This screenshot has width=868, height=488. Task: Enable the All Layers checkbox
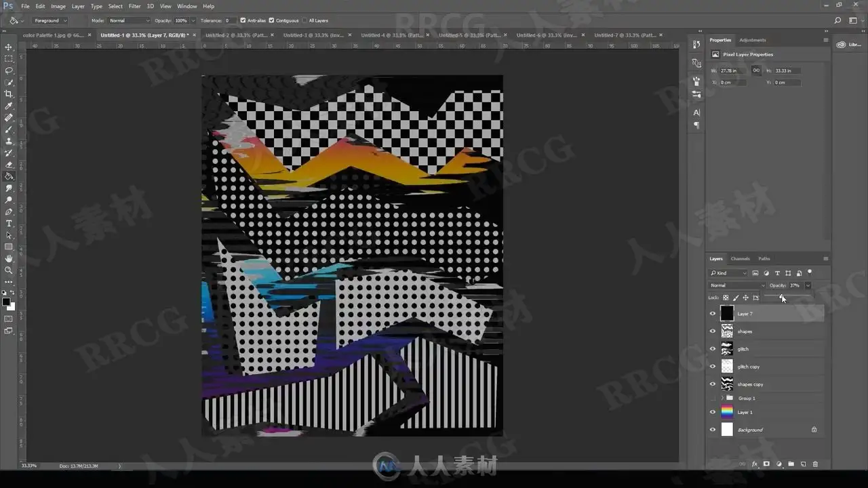[x=304, y=20]
